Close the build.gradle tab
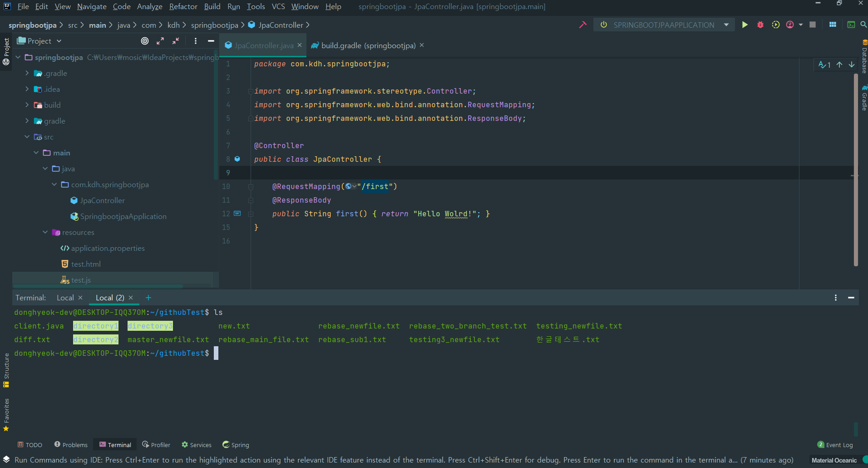The width and height of the screenshot is (868, 468). point(422,45)
